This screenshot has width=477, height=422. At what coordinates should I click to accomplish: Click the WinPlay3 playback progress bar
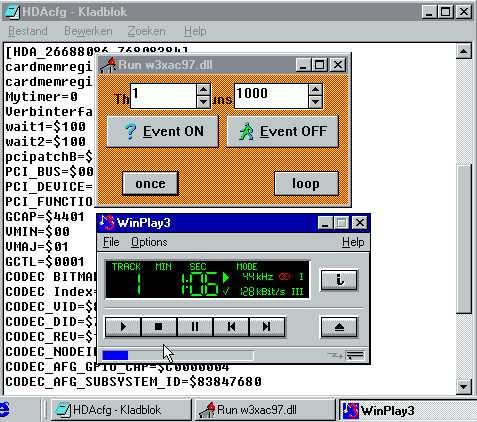pos(177,355)
